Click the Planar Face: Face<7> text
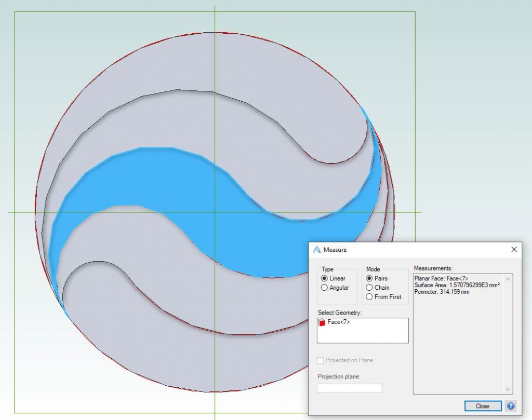 (441, 278)
